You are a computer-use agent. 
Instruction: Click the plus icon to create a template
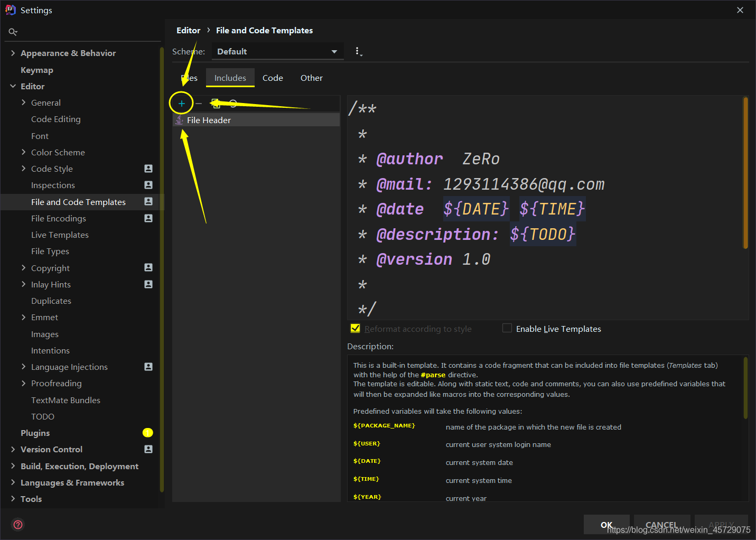coord(181,104)
